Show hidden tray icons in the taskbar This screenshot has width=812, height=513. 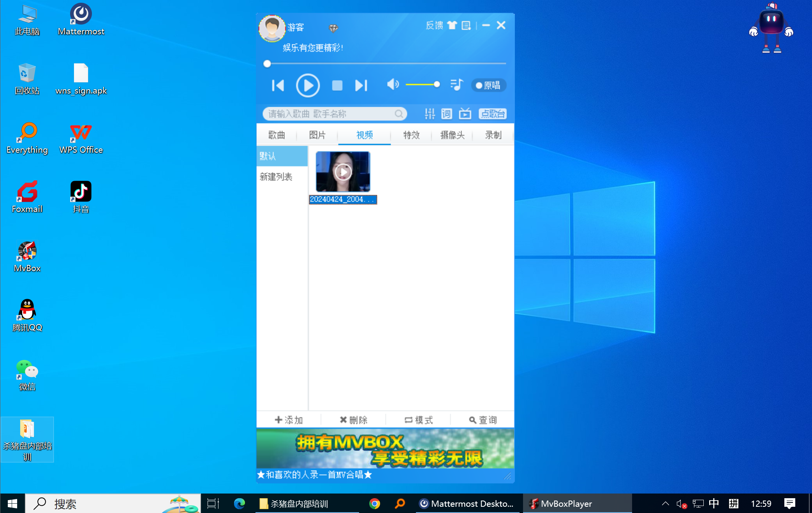coord(665,504)
